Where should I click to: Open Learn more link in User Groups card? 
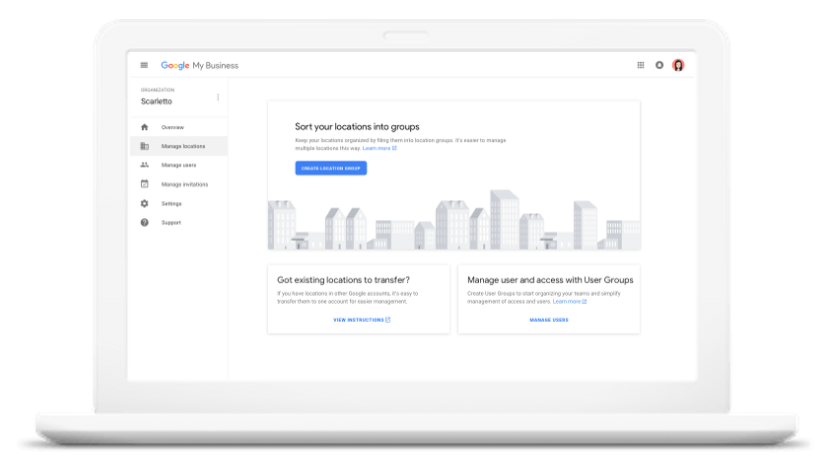click(x=570, y=301)
